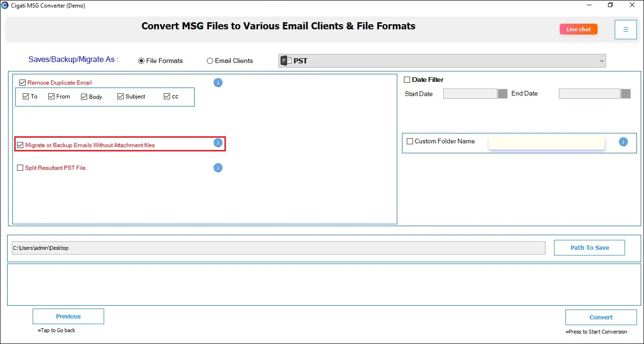The width and height of the screenshot is (644, 344).
Task: Open the Live chat button
Action: pos(579,29)
